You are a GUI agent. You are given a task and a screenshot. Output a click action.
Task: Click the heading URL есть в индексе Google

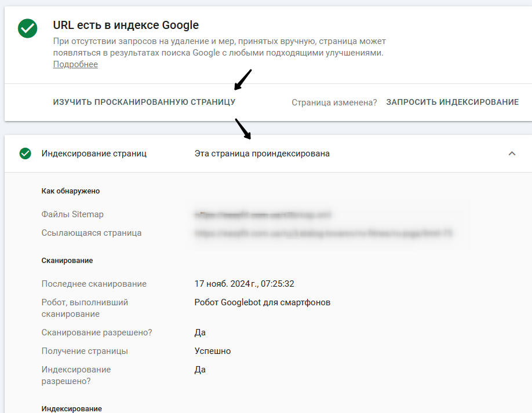pyautogui.click(x=126, y=25)
